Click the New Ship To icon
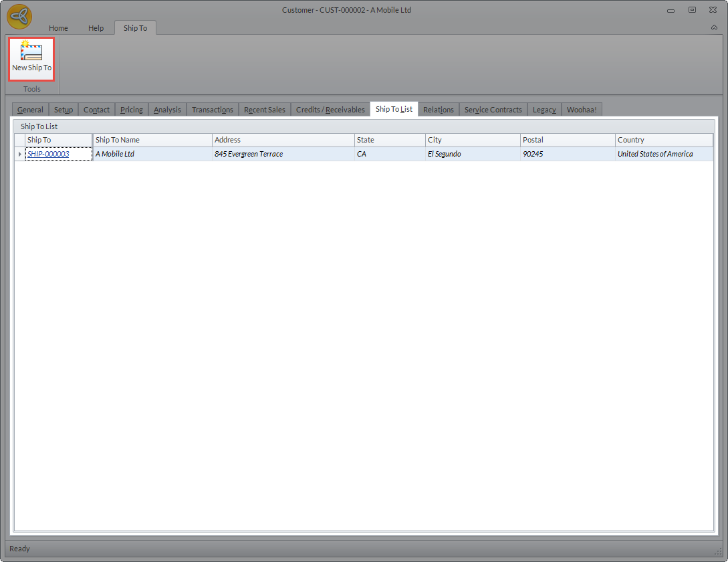This screenshot has width=728, height=562. tap(31, 53)
